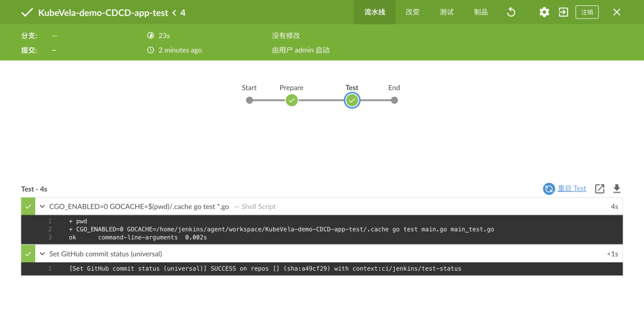This screenshot has width=644, height=325.
Task: Select the Test stage node
Action: tap(352, 100)
